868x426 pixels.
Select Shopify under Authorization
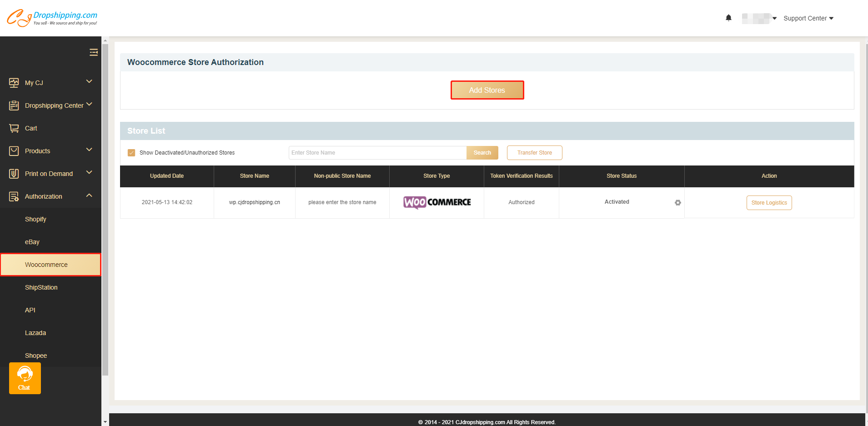tap(35, 219)
